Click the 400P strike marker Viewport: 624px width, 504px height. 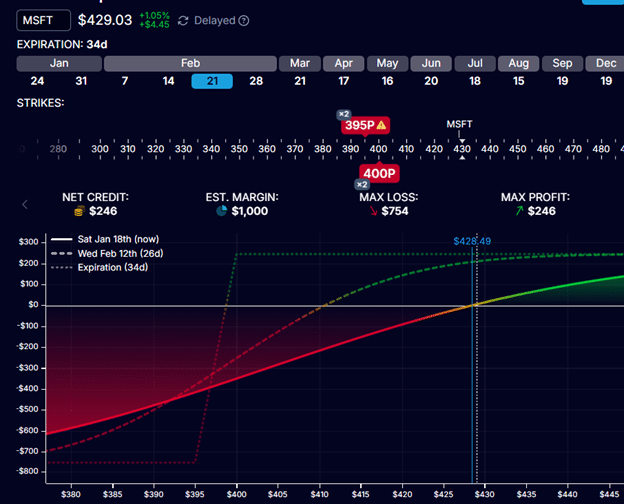click(379, 174)
